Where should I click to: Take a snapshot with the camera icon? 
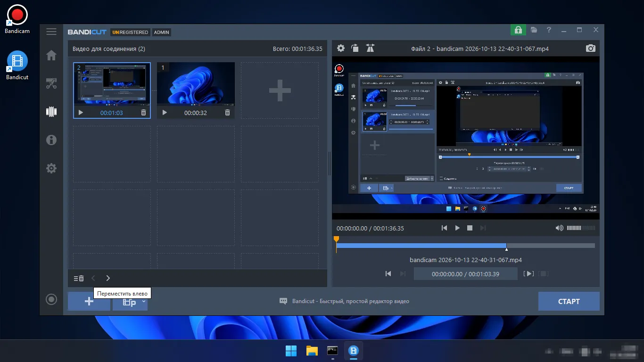point(590,48)
